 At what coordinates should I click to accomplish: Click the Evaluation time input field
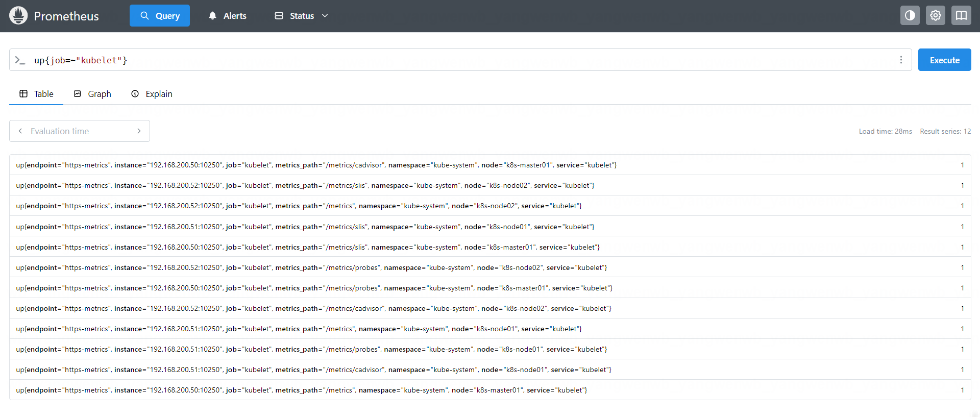tap(79, 131)
